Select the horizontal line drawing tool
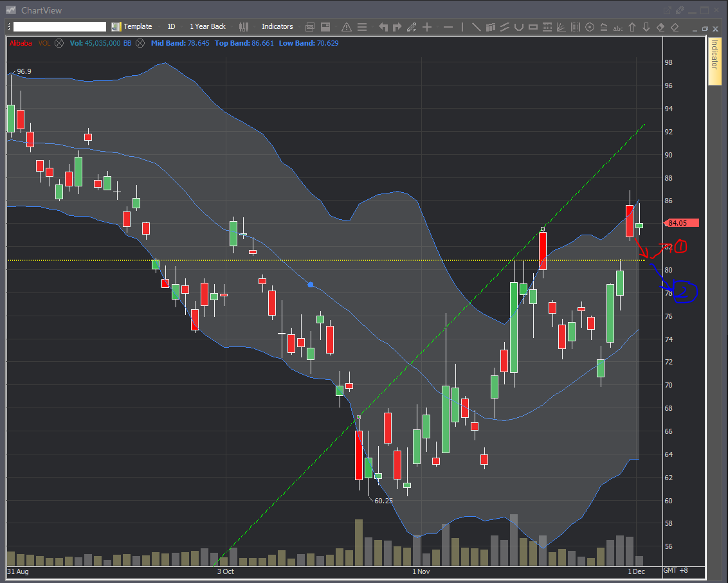Screen dimensions: 728x583 click(x=448, y=27)
